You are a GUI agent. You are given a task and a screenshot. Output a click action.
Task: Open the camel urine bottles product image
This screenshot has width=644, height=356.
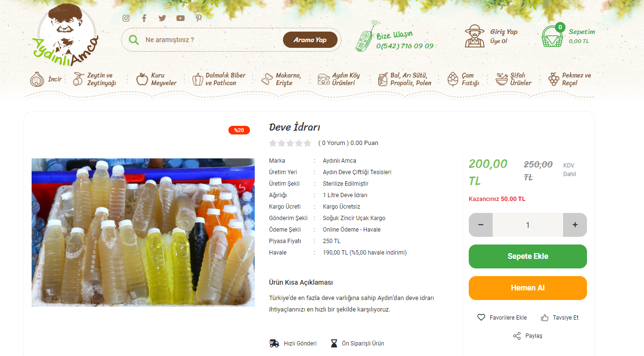point(143,233)
